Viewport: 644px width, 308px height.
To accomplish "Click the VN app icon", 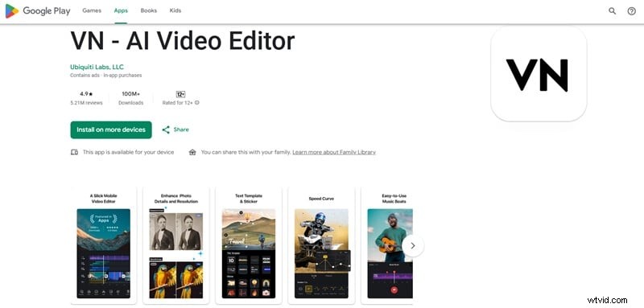I will [539, 75].
